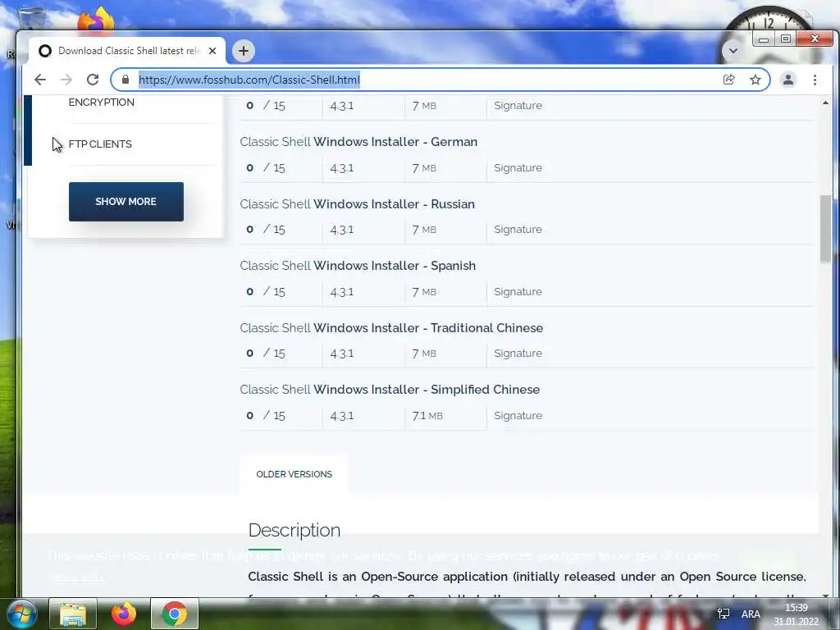Download Windows Installer - Simplified Chinese

[x=390, y=390]
